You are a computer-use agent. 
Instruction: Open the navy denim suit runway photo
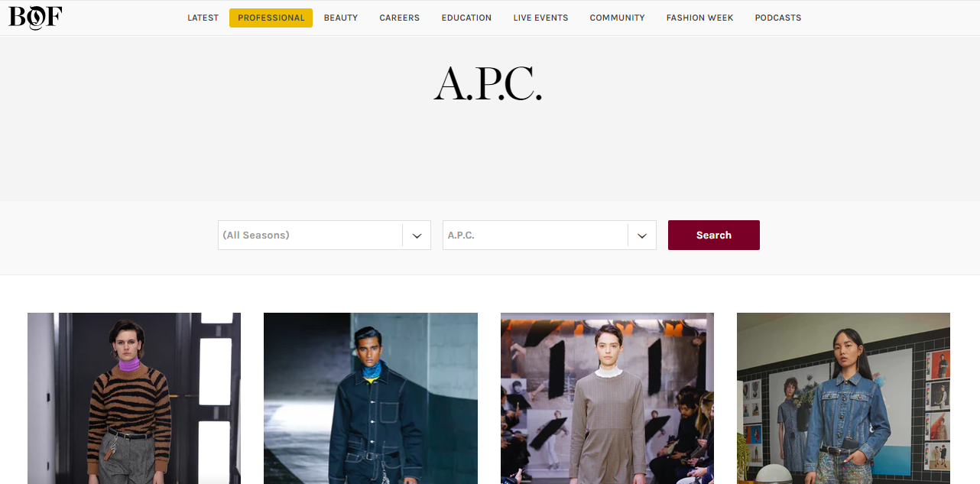pos(371,398)
